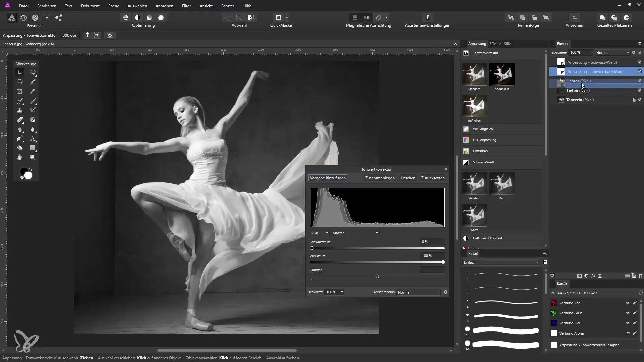This screenshot has width=644, height=362.
Task: Delete layer with trash icon
Action: (640, 276)
